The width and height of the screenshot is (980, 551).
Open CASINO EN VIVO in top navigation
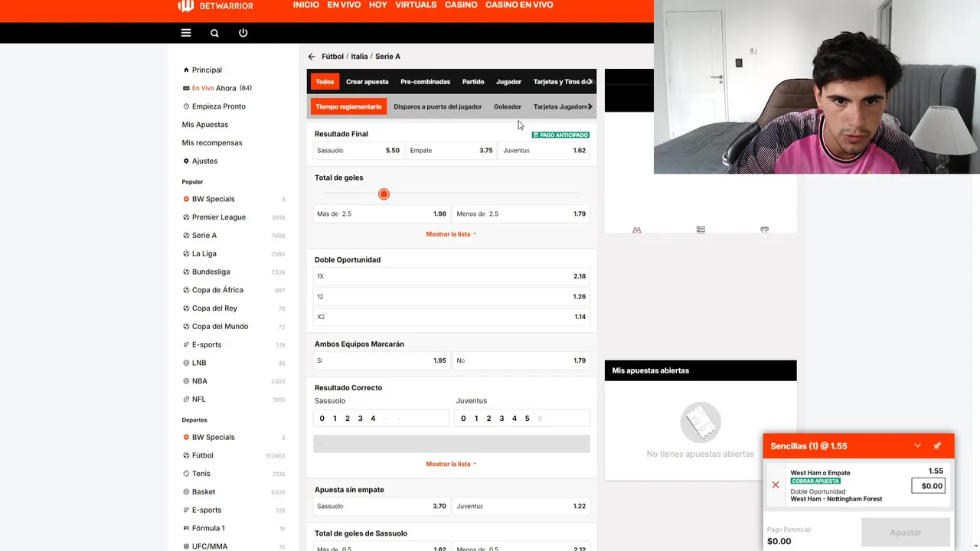519,5
